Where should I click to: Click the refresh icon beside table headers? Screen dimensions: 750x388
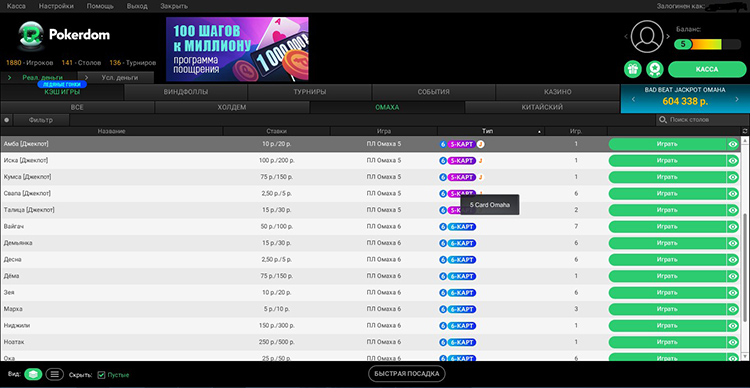pyautogui.click(x=744, y=131)
